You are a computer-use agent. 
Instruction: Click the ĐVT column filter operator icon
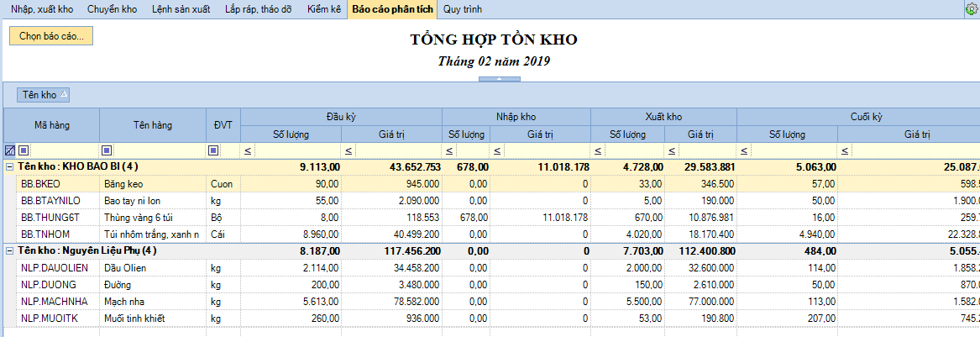(213, 150)
